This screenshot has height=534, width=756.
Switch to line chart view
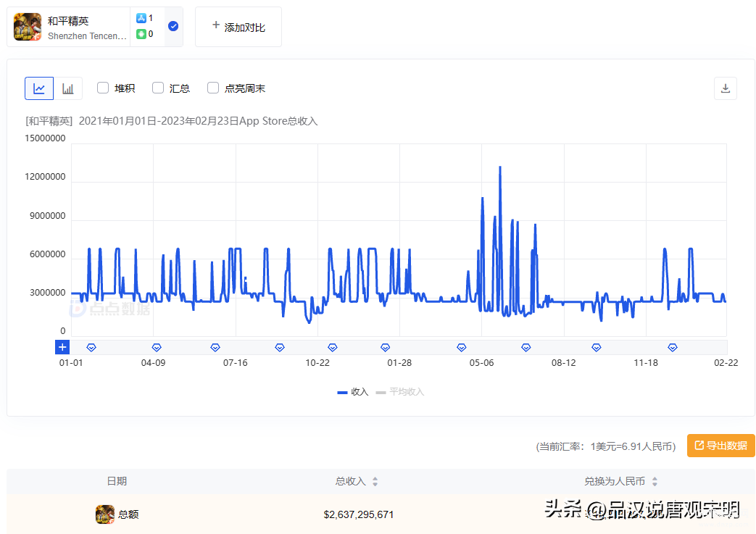pos(39,88)
